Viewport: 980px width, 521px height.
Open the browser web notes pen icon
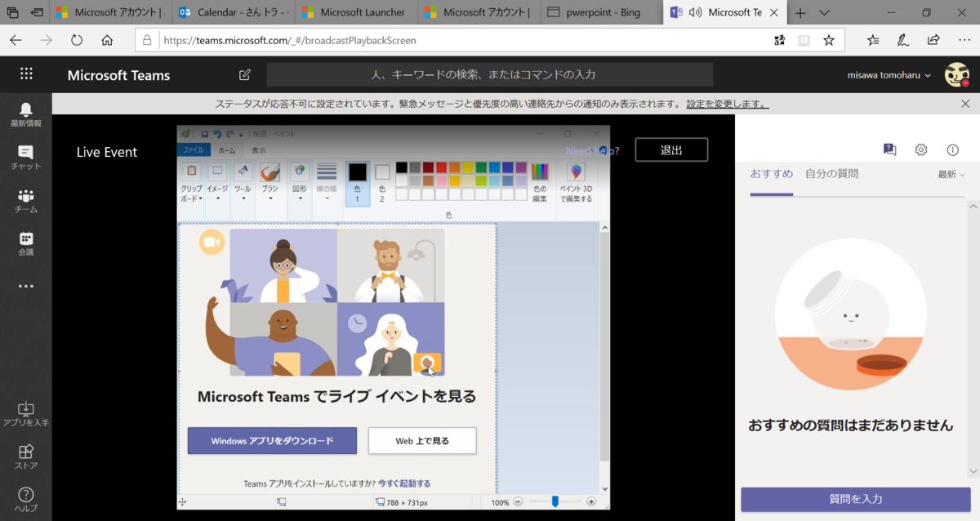click(903, 40)
